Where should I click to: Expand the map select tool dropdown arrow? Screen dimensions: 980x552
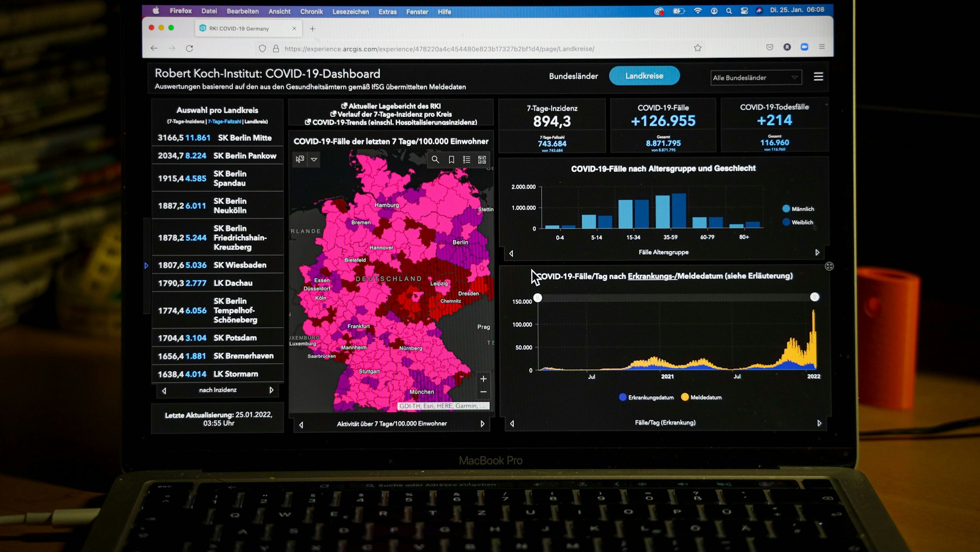pyautogui.click(x=314, y=160)
